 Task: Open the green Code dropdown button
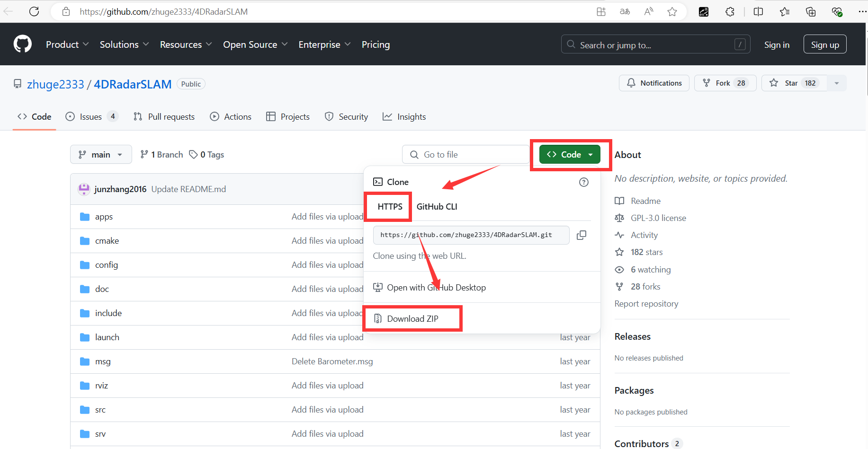click(570, 155)
